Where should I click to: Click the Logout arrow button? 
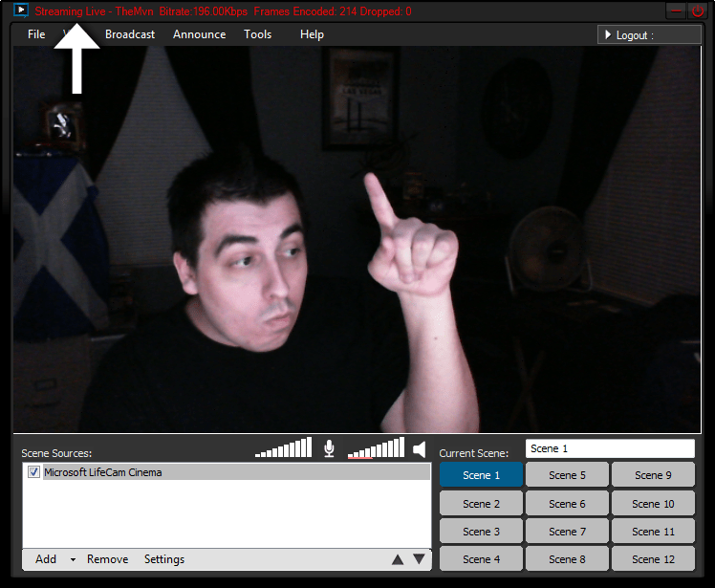pos(649,35)
